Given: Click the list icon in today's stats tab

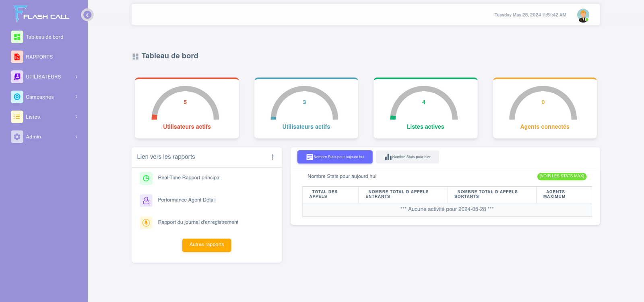Looking at the screenshot, I should pos(310,157).
